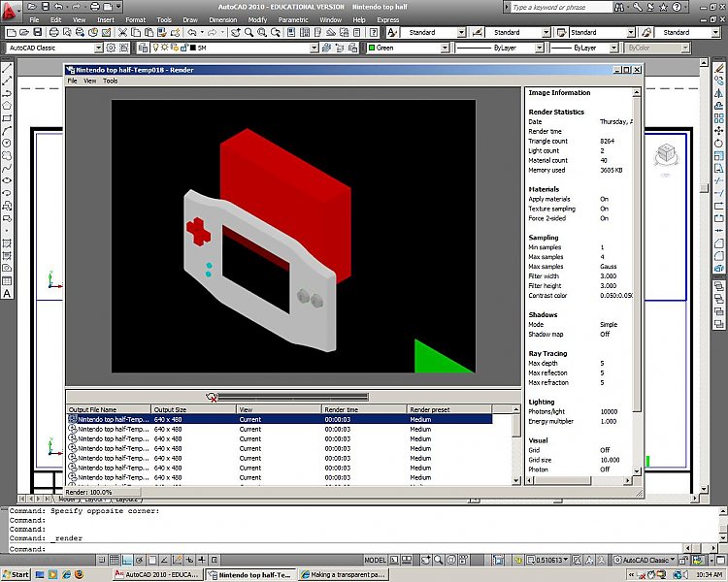The height and width of the screenshot is (582, 728).
Task: Click the Undo arrow icon
Action: (192, 32)
